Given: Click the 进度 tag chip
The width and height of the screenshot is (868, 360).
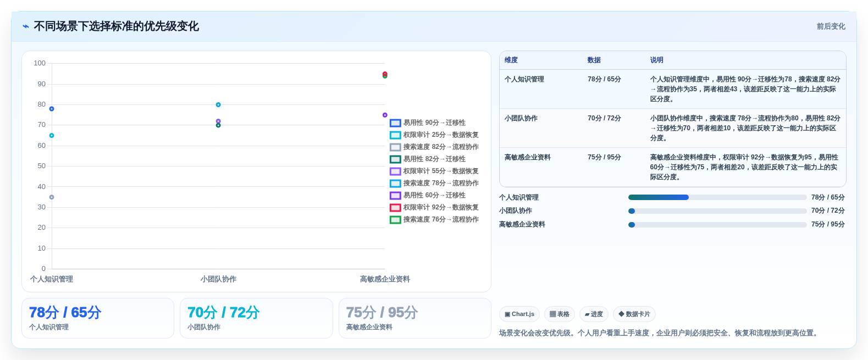Looking at the screenshot, I should (594, 314).
